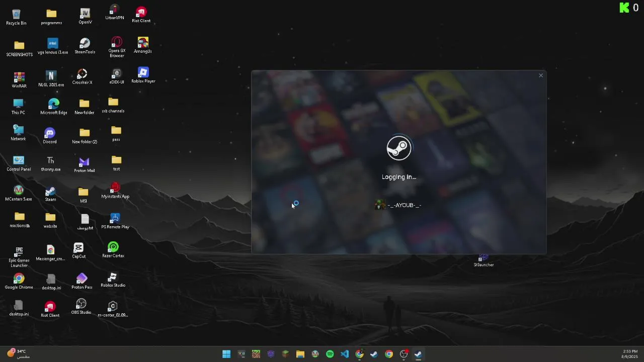Select the SCREENSHOTS folder

tap(19, 48)
